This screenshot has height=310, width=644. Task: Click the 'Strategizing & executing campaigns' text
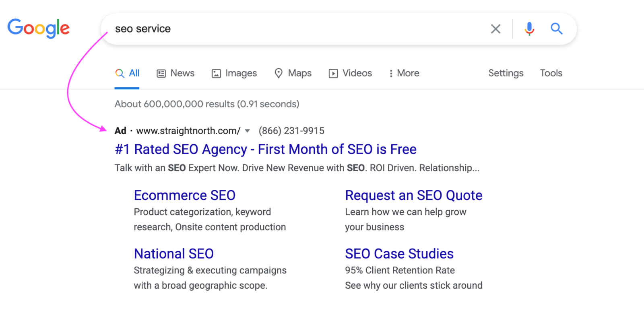click(x=210, y=270)
